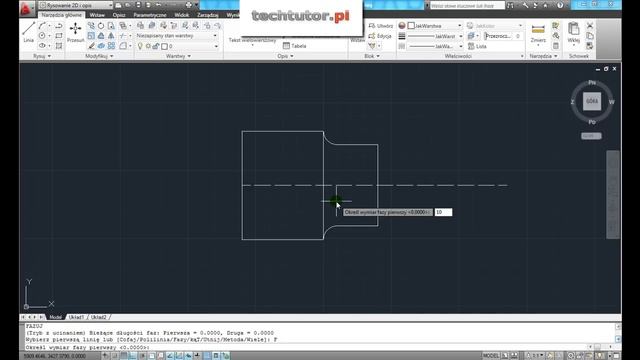Select the array tool in Modyfikuj panel
Viewport: 640px width, 360px height.
click(111, 46)
